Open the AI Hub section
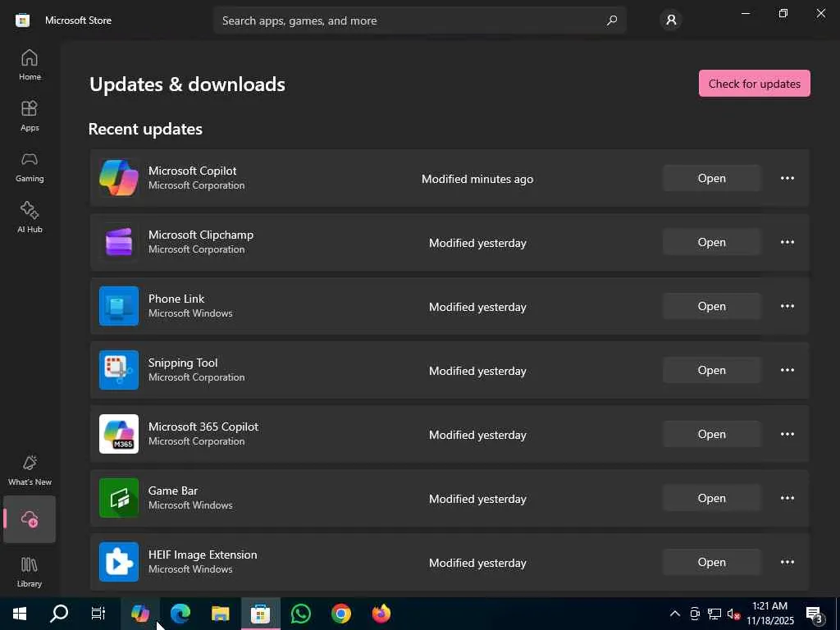The width and height of the screenshot is (840, 630). click(30, 217)
